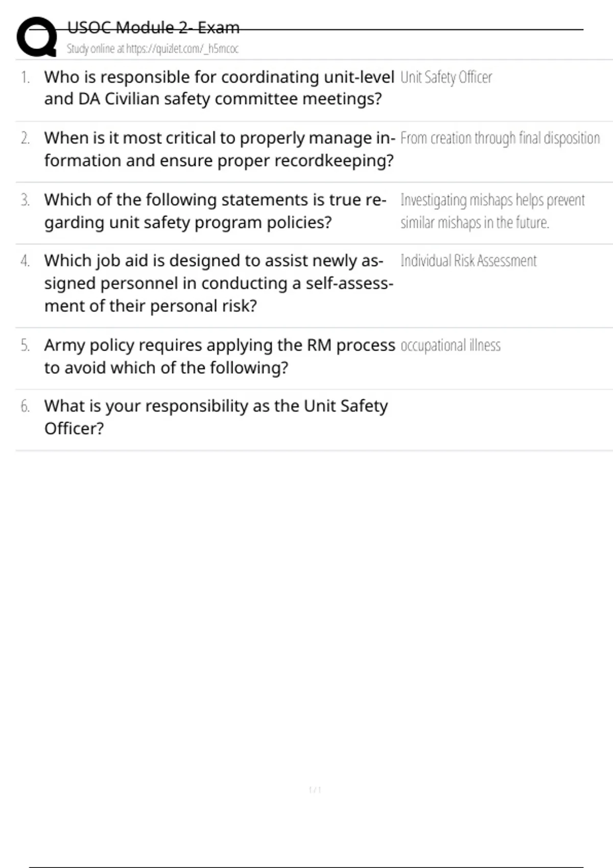Click answer 'From creation through final disposition'
The height and width of the screenshot is (868, 613).
[x=500, y=138]
